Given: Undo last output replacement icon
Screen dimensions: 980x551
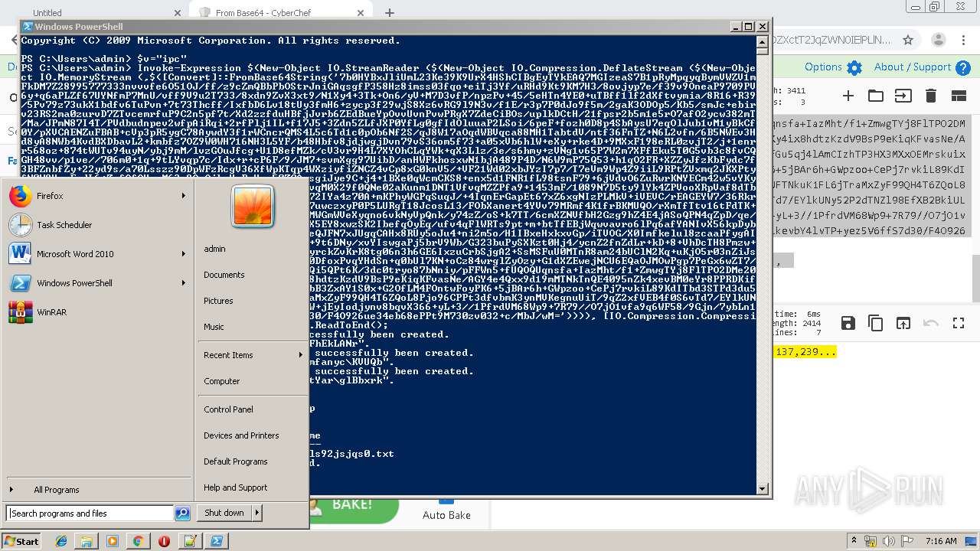Looking at the screenshot, I should [x=931, y=323].
